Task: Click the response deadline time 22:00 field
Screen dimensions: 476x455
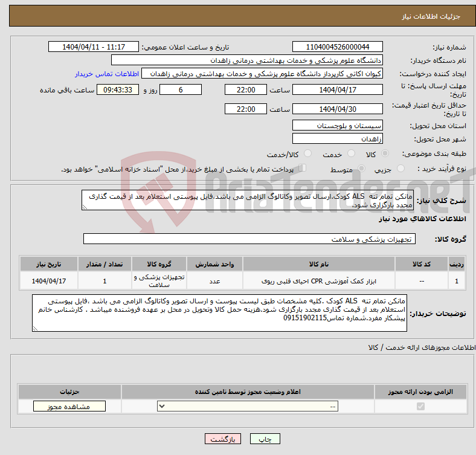Action: click(246, 90)
